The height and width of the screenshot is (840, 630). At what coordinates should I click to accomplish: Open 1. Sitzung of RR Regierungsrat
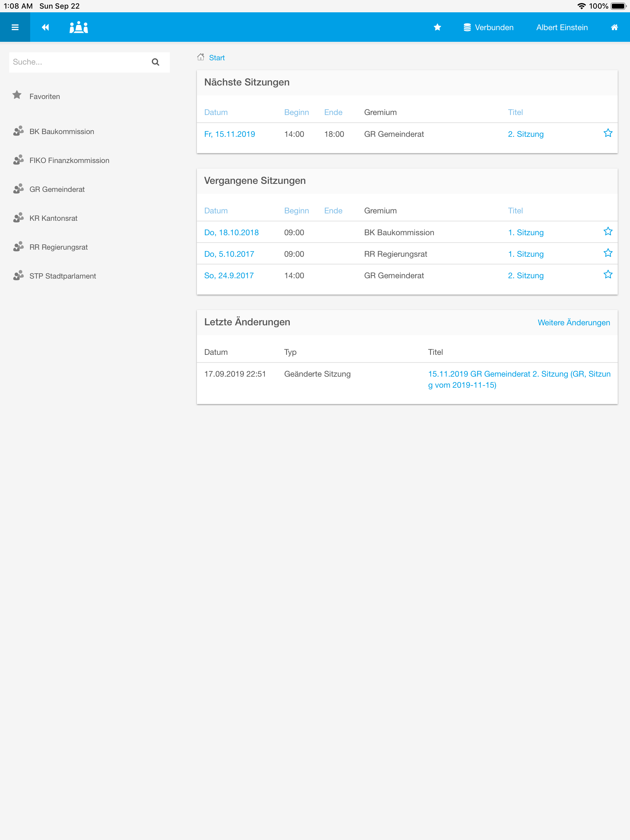coord(525,254)
